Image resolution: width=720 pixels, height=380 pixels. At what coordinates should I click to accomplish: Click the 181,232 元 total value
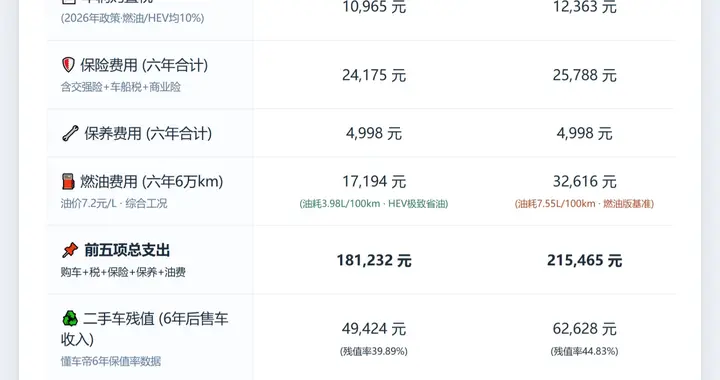tap(374, 260)
